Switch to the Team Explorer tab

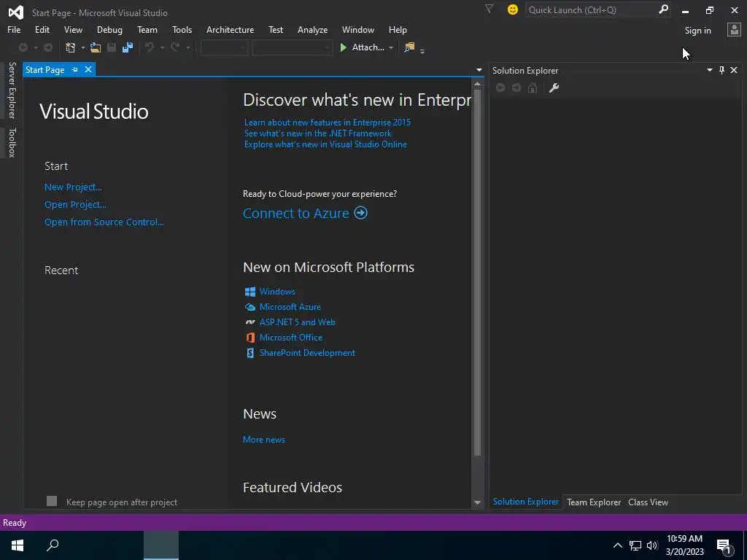(594, 502)
